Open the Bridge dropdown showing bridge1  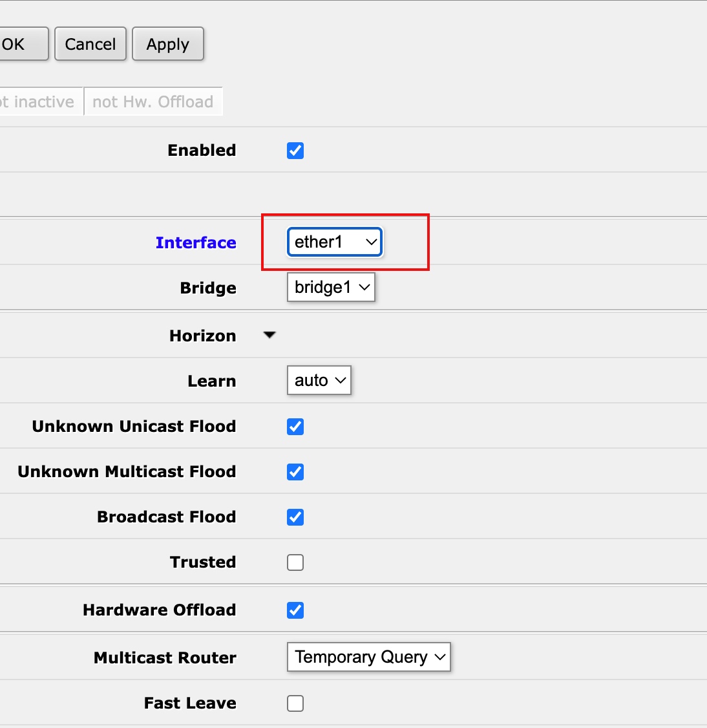(331, 288)
